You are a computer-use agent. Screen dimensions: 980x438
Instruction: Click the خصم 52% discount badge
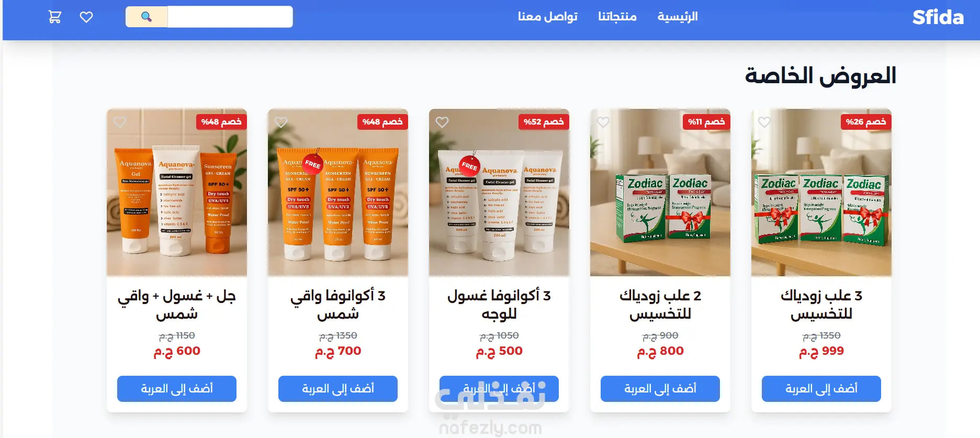pos(544,122)
